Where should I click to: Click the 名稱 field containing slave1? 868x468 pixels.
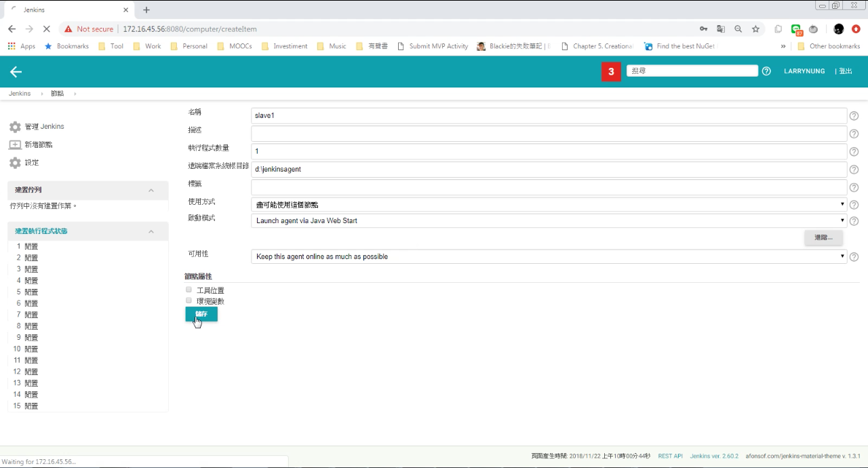tap(549, 115)
